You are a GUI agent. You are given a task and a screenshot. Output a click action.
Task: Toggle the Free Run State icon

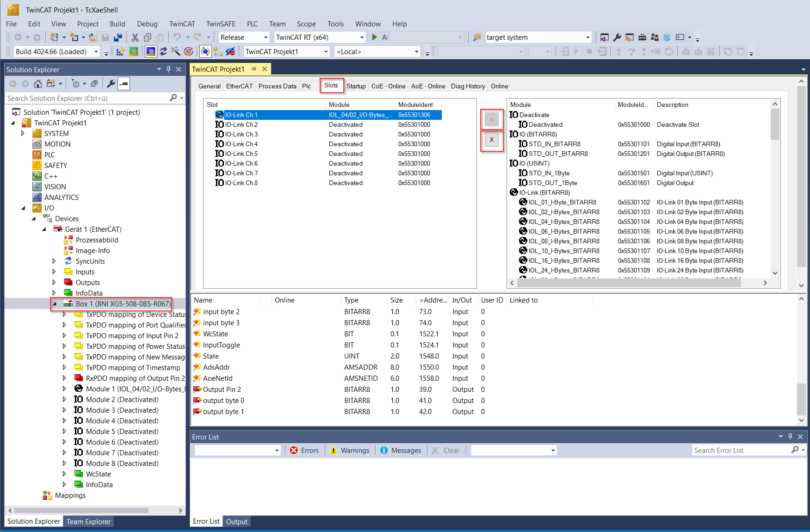click(x=188, y=51)
